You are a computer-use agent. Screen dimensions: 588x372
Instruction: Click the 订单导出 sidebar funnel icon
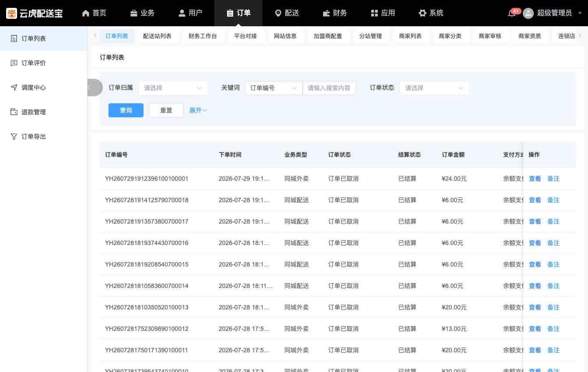[x=14, y=137]
